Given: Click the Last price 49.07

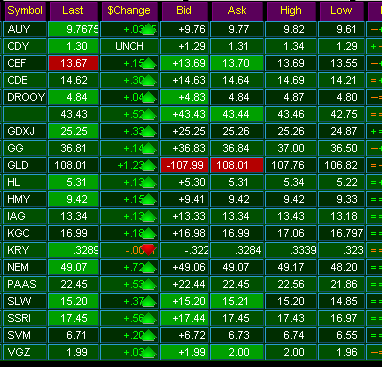Looking at the screenshot, I should tap(74, 267).
